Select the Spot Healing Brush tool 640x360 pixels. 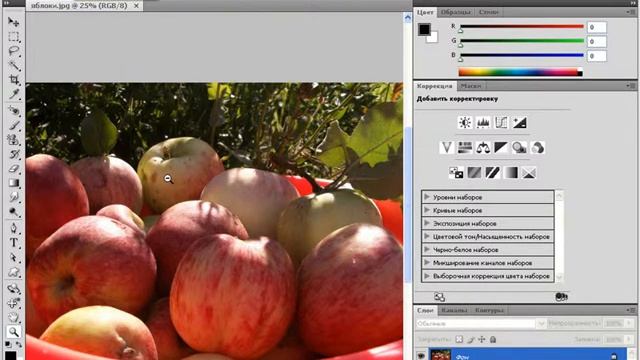[13, 110]
